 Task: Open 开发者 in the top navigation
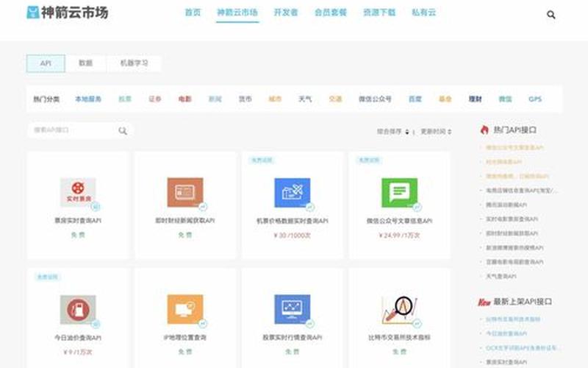(x=286, y=13)
